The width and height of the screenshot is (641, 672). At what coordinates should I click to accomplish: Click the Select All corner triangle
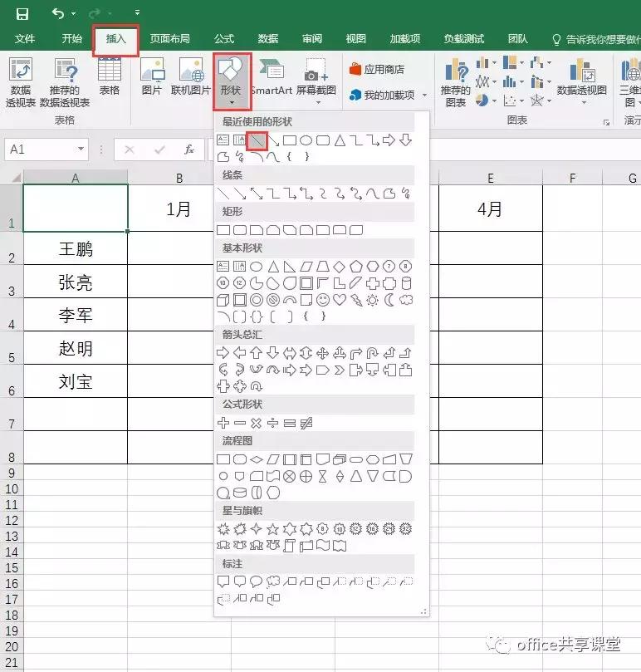click(16, 178)
